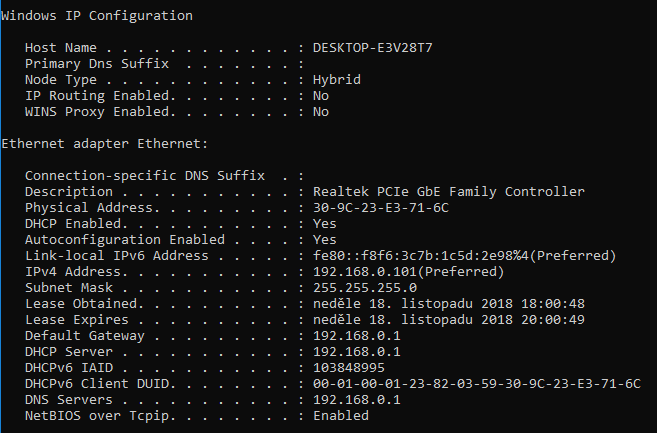Click the DHCPv6 Client DUID value
657x433 pixels.
[476, 384]
